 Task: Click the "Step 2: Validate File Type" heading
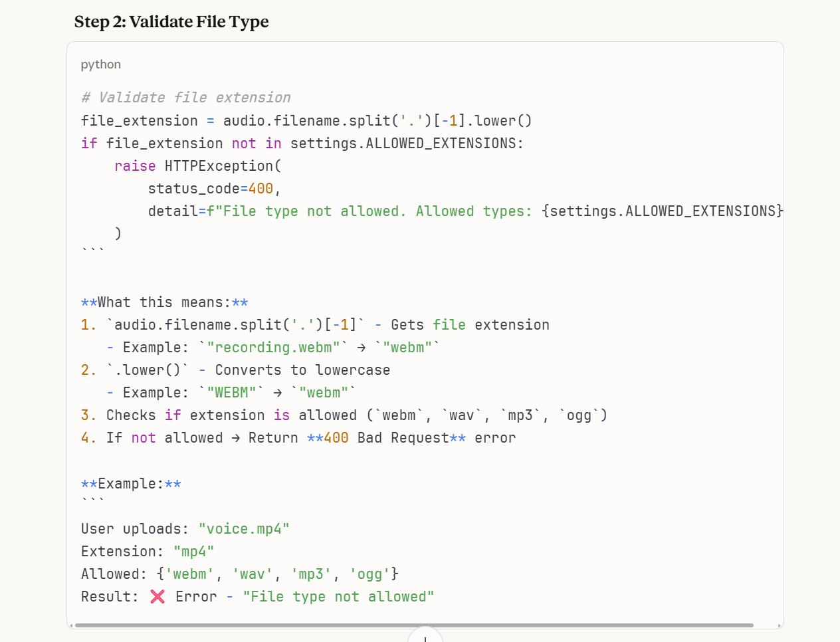[x=171, y=22]
